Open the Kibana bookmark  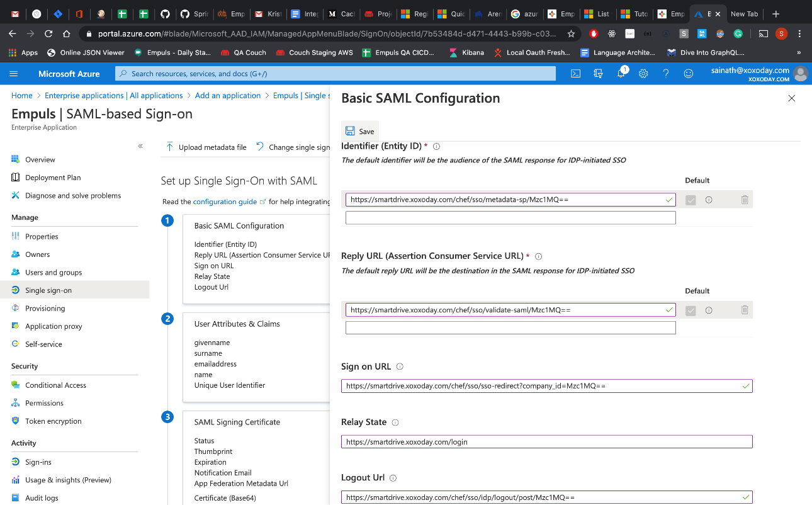pos(466,53)
